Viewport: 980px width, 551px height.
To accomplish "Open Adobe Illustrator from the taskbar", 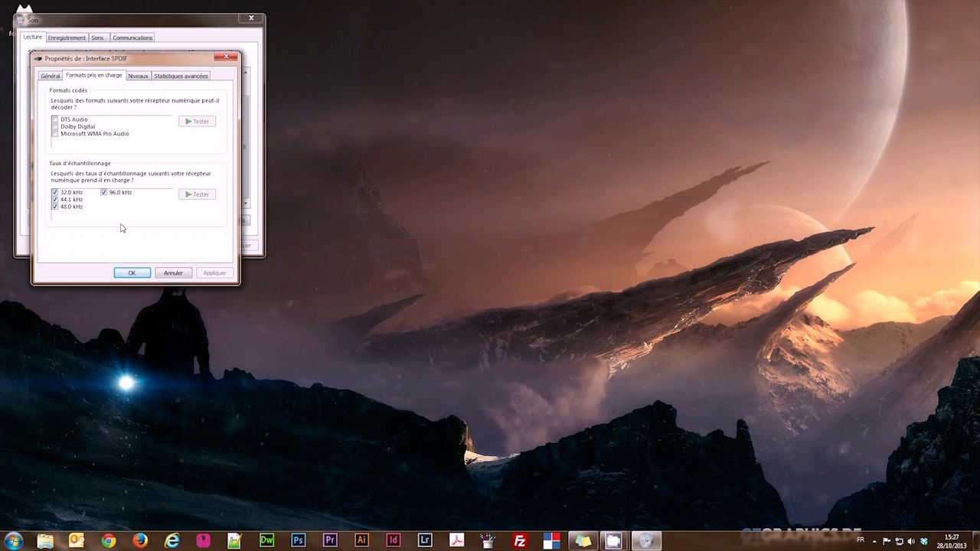I will (362, 540).
